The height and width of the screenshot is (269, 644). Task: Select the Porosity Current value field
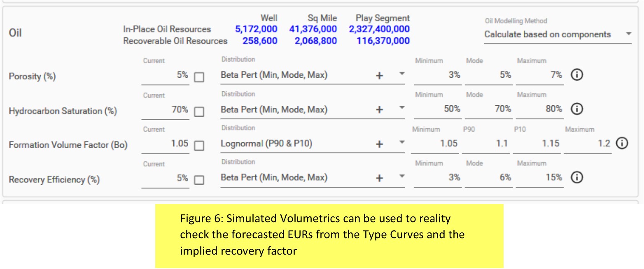[165, 75]
